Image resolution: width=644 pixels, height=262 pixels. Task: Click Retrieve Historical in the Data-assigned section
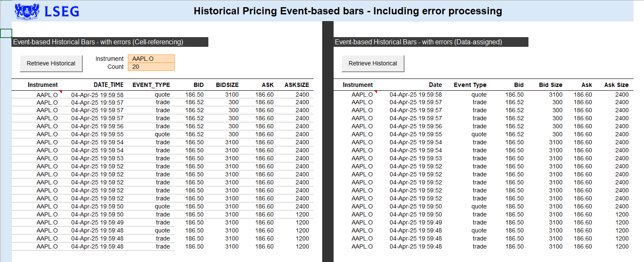point(373,63)
